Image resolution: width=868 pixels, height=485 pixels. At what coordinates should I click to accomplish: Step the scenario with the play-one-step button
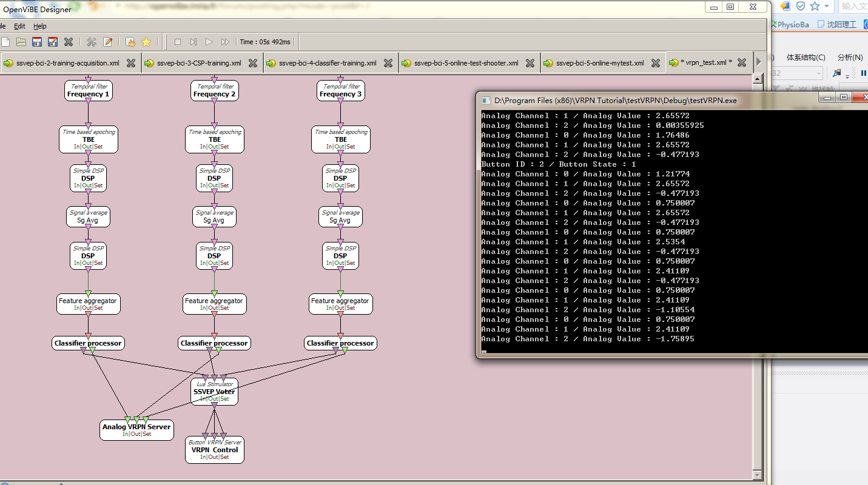[x=193, y=42]
